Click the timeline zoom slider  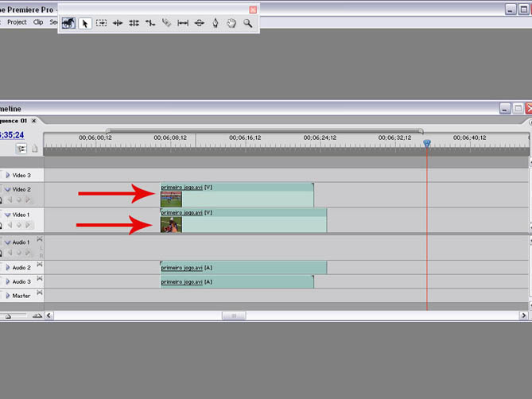(22, 316)
